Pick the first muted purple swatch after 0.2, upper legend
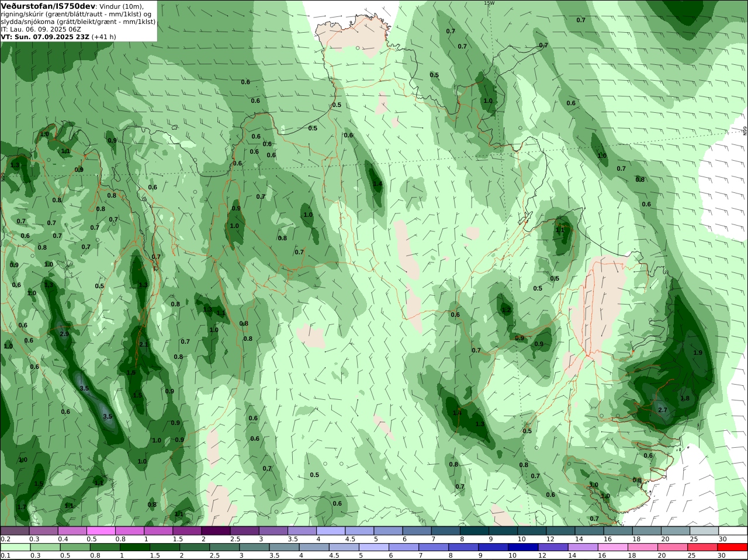 (x=15, y=530)
